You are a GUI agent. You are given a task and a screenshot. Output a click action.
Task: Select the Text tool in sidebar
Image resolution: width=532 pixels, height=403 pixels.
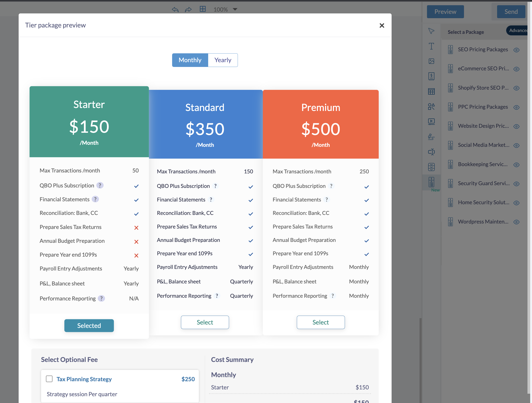431,46
